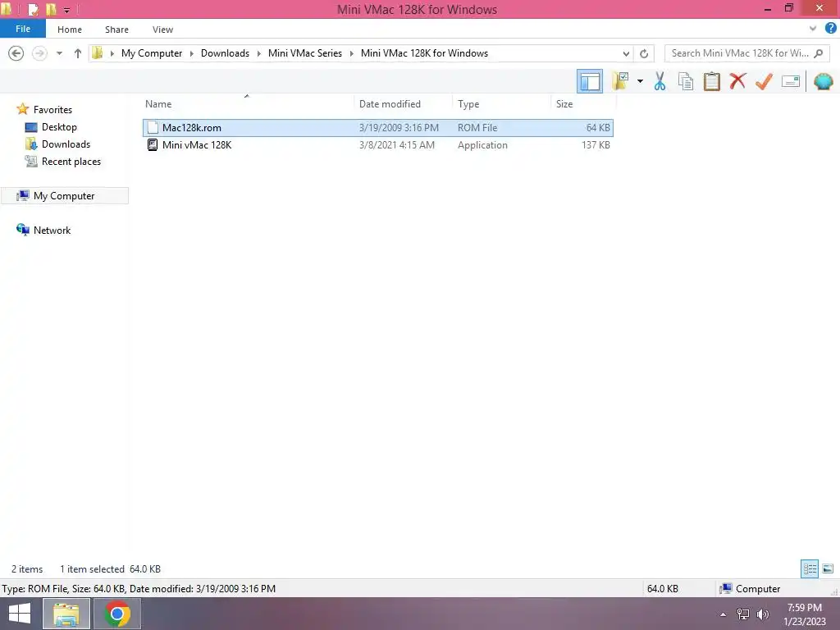Select Desktop in the navigation pane
The height and width of the screenshot is (630, 840).
point(59,127)
